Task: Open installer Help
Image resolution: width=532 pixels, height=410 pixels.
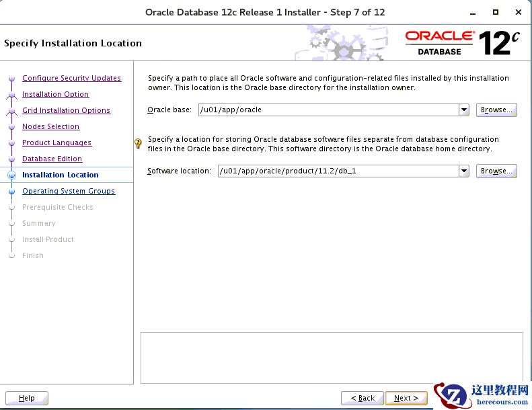Action: (27, 398)
